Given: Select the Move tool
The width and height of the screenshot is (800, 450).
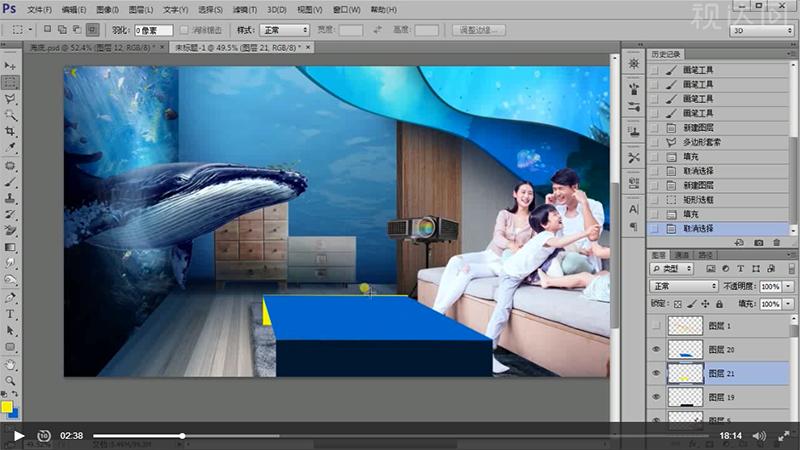Looking at the screenshot, I should coord(10,66).
